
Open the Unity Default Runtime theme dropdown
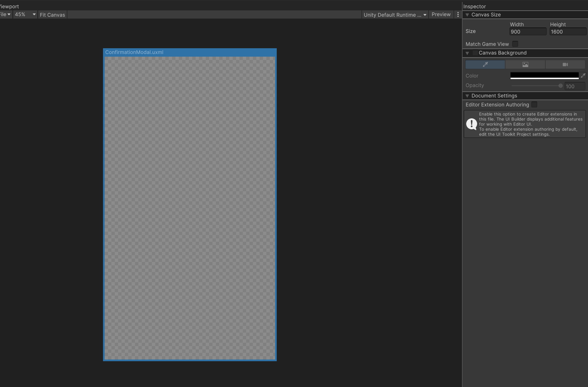pos(395,15)
